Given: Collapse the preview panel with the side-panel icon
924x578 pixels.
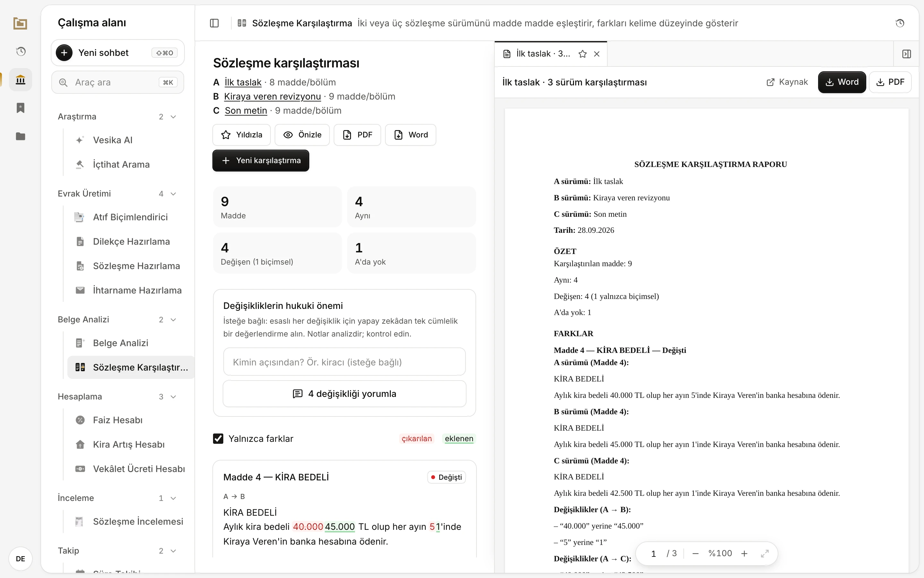Looking at the screenshot, I should tap(906, 54).
